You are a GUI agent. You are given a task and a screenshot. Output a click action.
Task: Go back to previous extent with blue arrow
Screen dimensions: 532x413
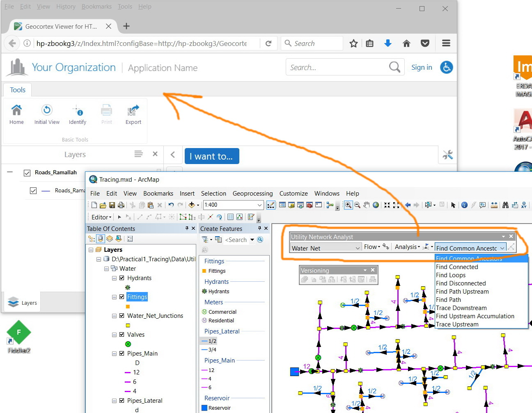(408, 205)
